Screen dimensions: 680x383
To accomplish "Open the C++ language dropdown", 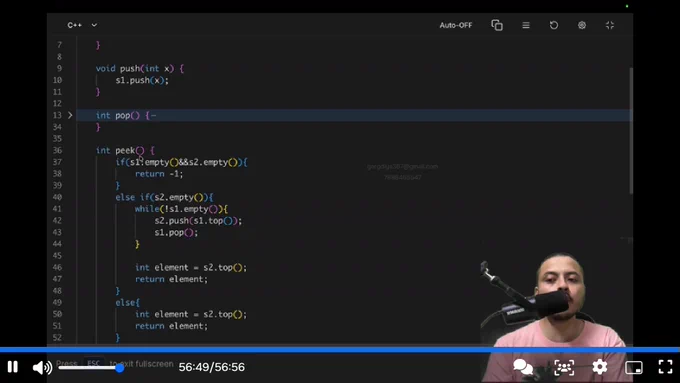I will pyautogui.click(x=82, y=25).
